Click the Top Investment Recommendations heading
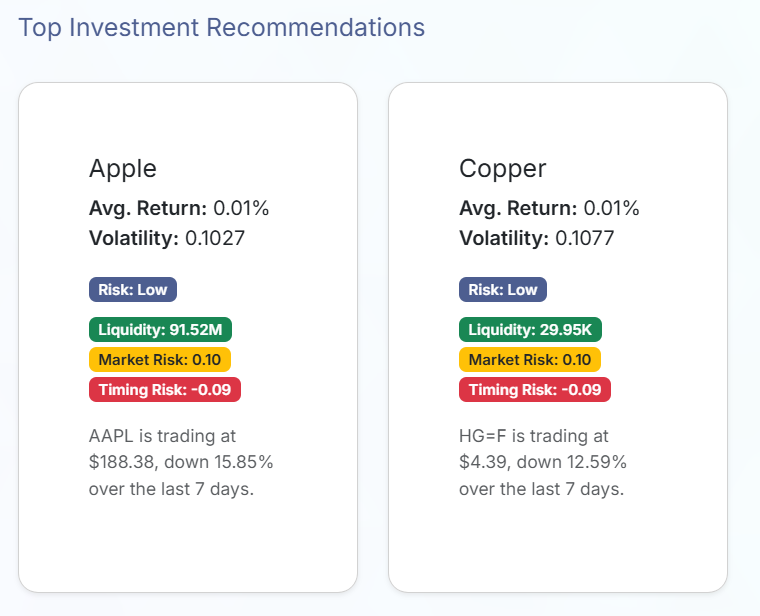The height and width of the screenshot is (616, 760). tap(221, 27)
